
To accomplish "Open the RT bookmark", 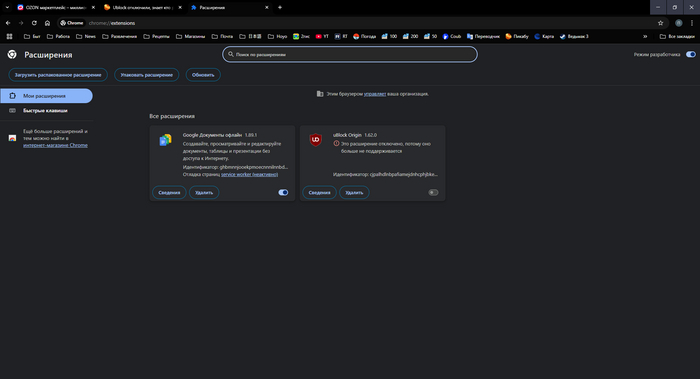I will point(341,37).
